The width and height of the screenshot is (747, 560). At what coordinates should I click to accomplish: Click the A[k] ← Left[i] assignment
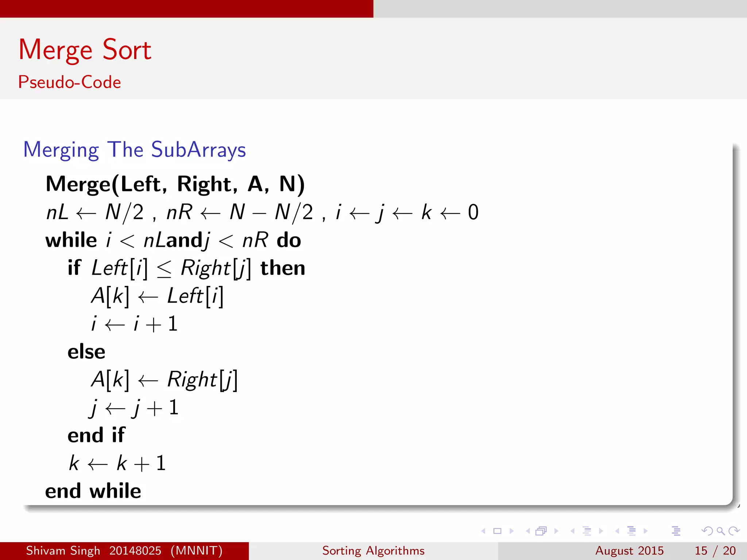tap(157, 296)
